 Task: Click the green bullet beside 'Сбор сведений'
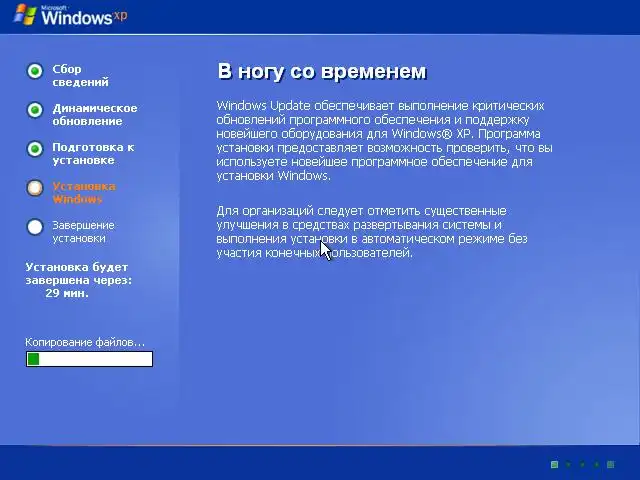coord(35,71)
